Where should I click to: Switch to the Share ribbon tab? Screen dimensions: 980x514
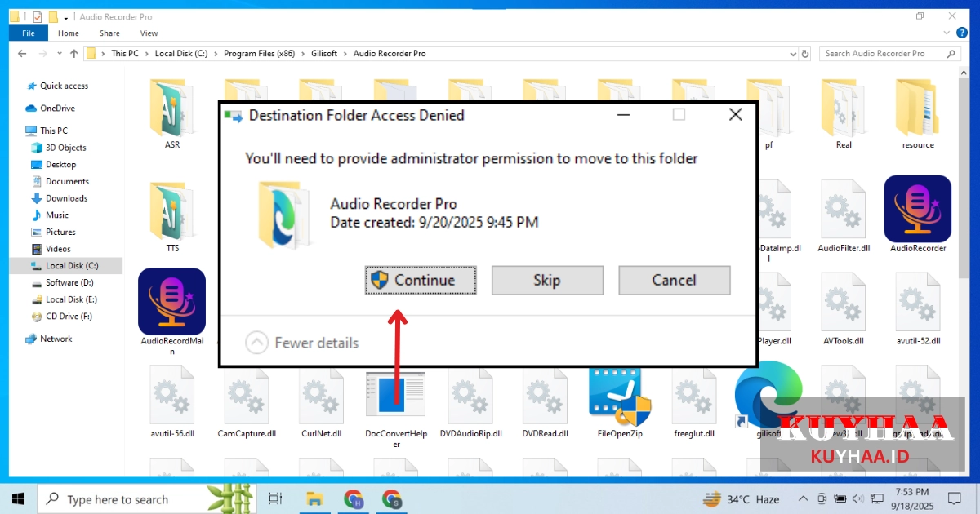[x=109, y=33]
